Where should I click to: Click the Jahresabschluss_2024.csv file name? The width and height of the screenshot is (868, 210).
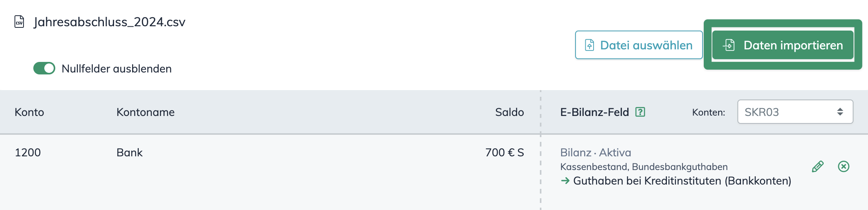109,22
